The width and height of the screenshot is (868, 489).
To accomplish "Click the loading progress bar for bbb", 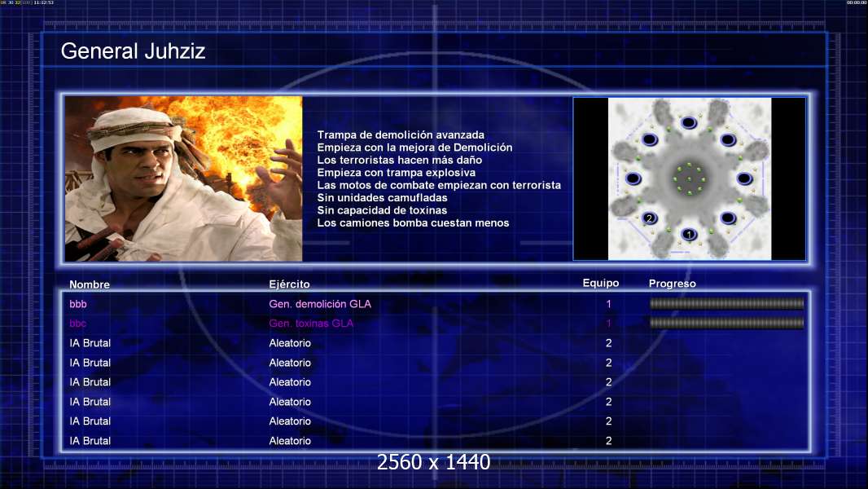I will (x=726, y=303).
